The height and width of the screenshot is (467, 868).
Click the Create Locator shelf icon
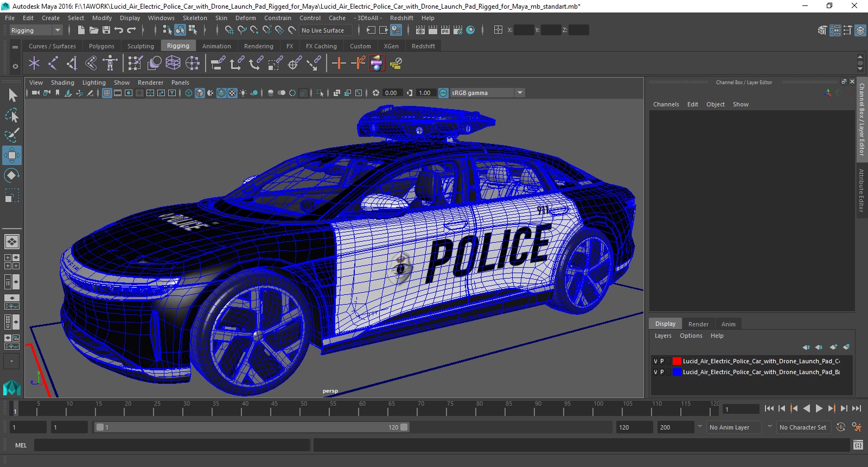(x=34, y=64)
